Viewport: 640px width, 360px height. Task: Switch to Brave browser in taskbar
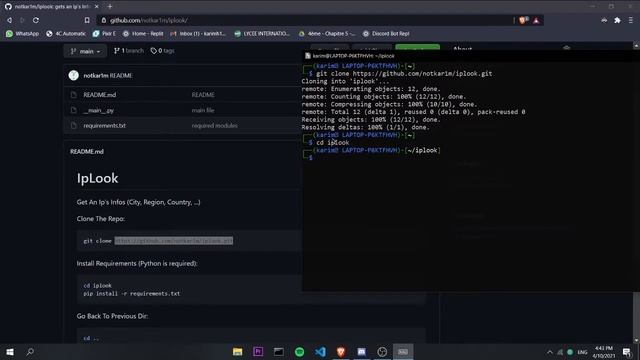[341, 351]
